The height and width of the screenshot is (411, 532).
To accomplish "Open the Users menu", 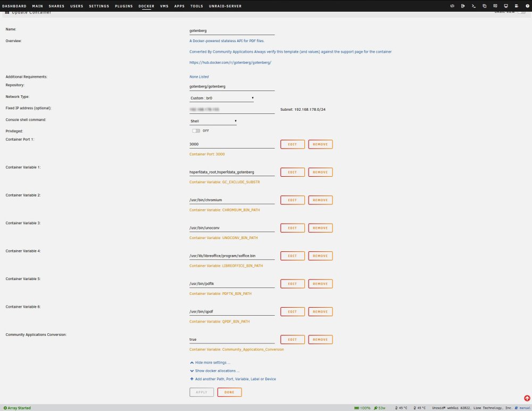I will pyautogui.click(x=77, y=6).
